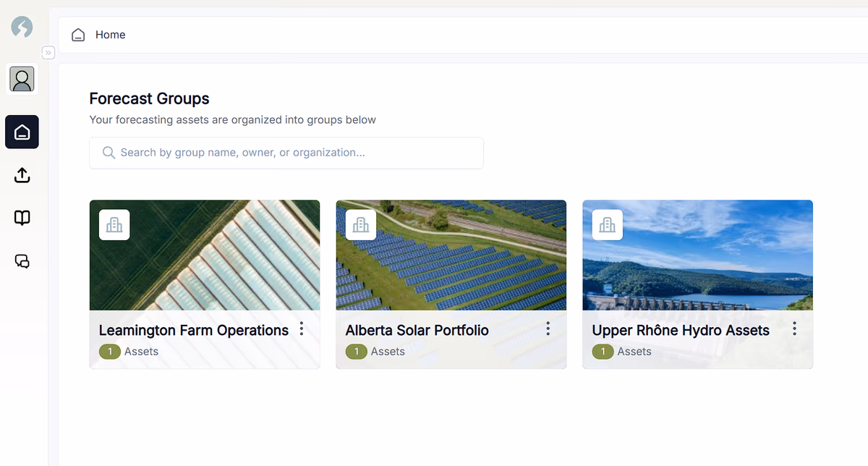The height and width of the screenshot is (466, 868).
Task: Open the user profile avatar
Action: pos(22,80)
